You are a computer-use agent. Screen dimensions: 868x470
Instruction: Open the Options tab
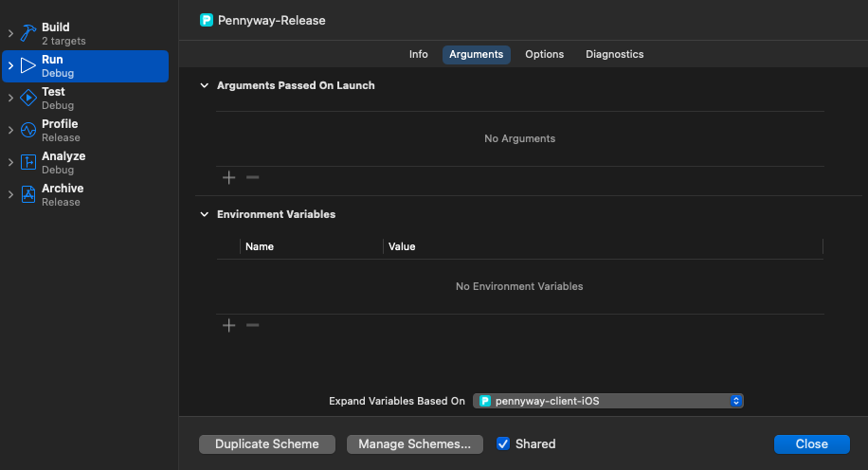(x=545, y=54)
